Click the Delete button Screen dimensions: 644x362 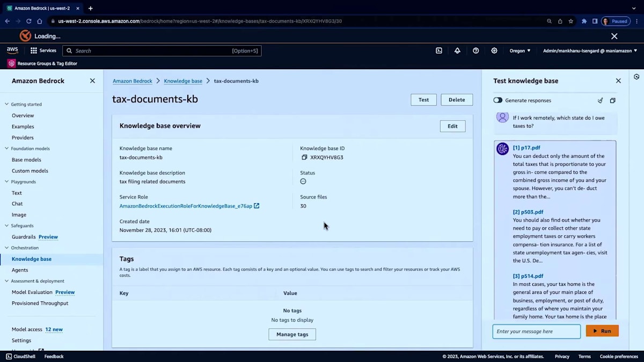[457, 100]
